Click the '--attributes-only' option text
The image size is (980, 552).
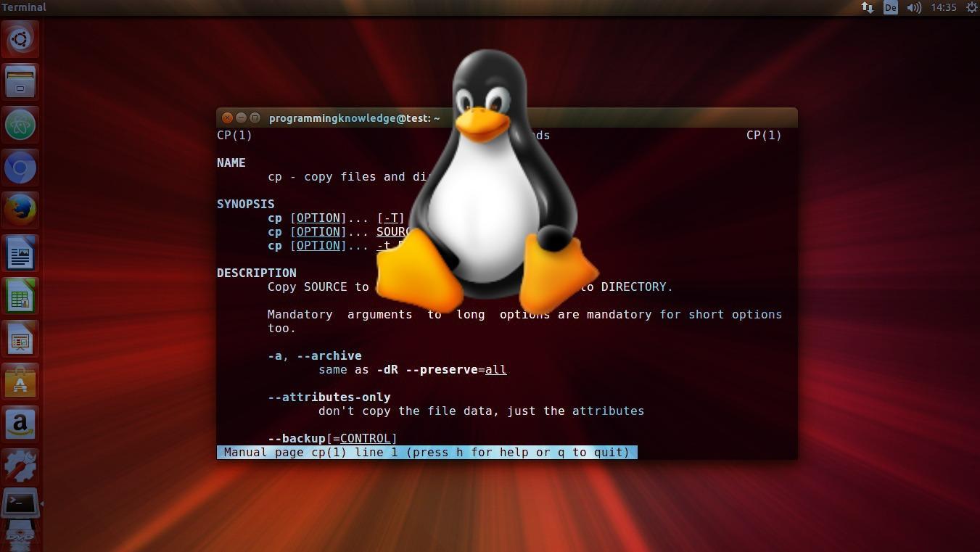329,397
